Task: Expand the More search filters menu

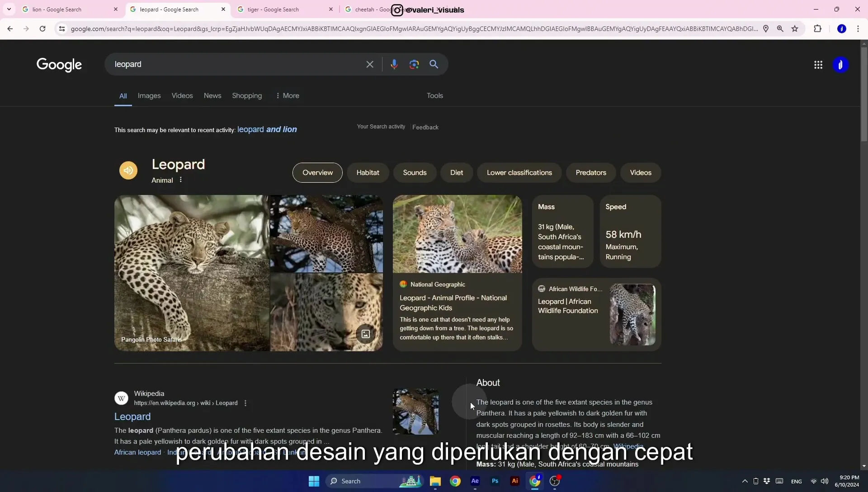Action: click(288, 96)
